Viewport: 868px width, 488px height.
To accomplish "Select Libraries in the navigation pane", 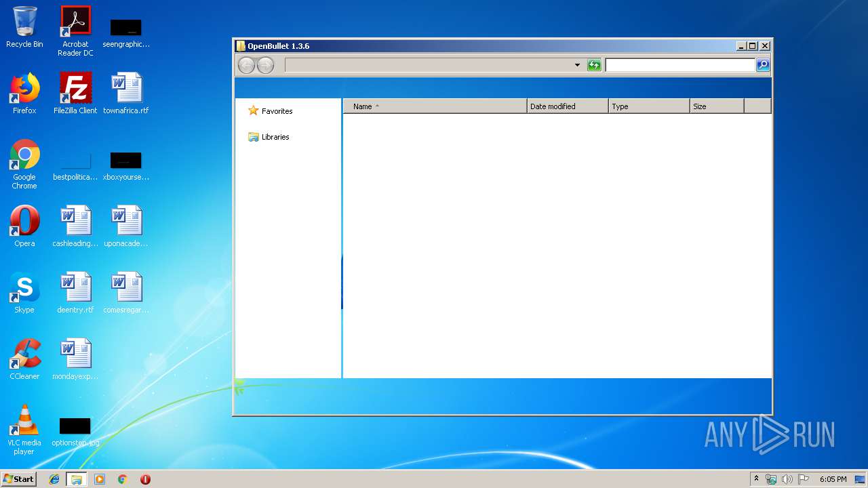I will pos(269,137).
